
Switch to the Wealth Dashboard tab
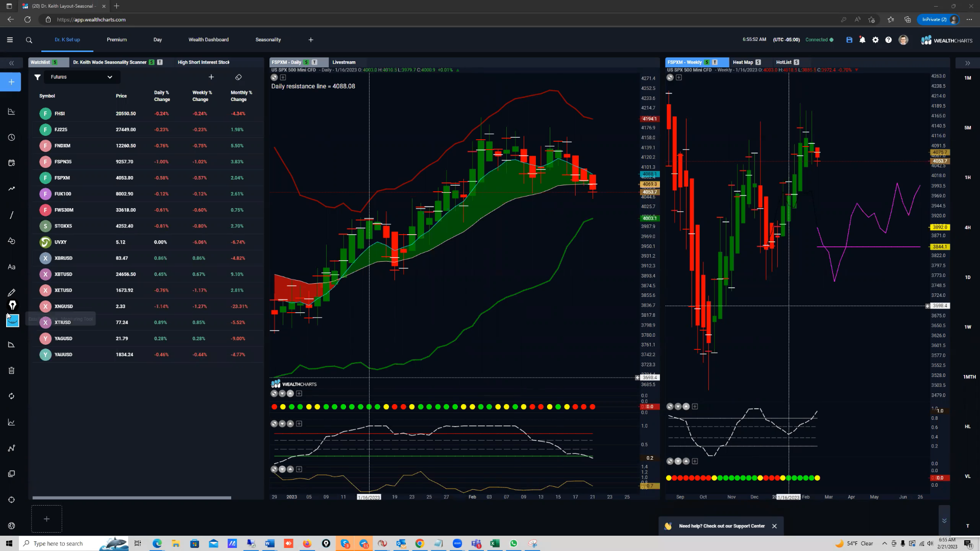pos(209,40)
